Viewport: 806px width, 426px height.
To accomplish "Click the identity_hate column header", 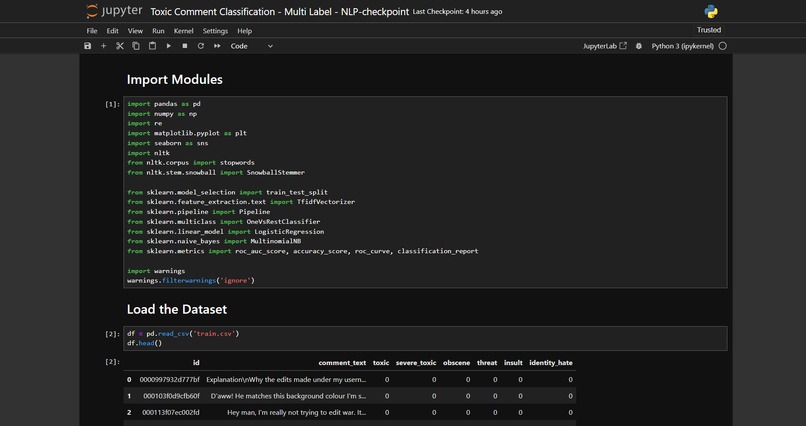I will pos(551,363).
